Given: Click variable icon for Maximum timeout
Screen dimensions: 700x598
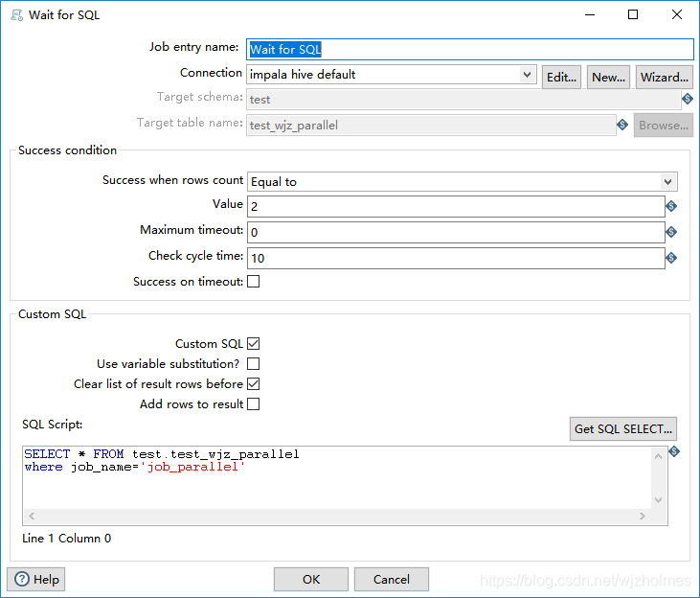Looking at the screenshot, I should click(671, 232).
